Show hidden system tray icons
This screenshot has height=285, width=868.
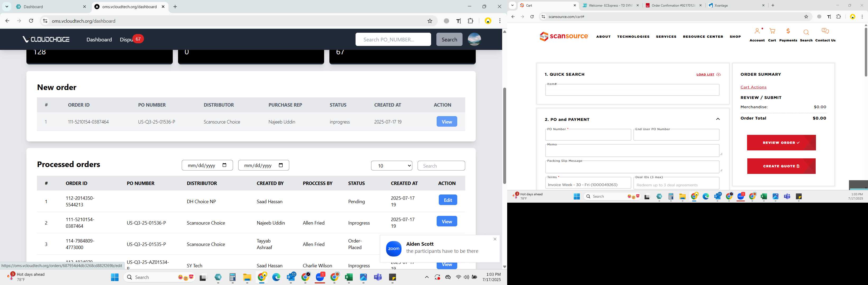tap(427, 277)
